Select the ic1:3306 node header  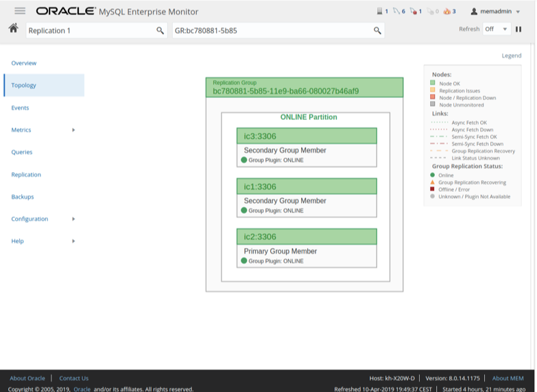pyautogui.click(x=307, y=186)
